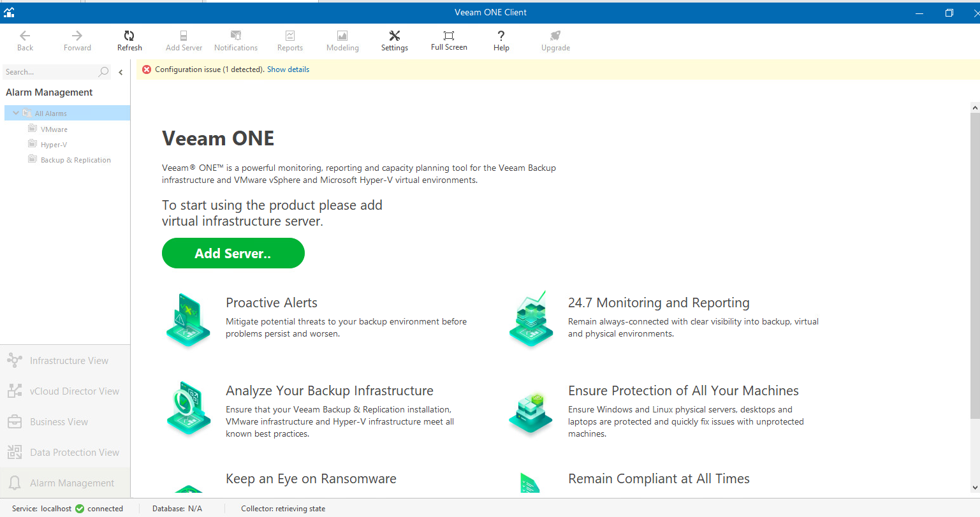Click the Proactive Alerts heading
The height and width of the screenshot is (517, 980).
click(x=272, y=303)
